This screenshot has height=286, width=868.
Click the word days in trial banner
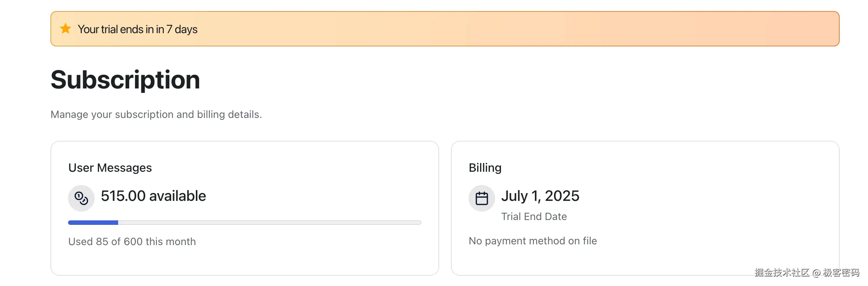pos(186,29)
